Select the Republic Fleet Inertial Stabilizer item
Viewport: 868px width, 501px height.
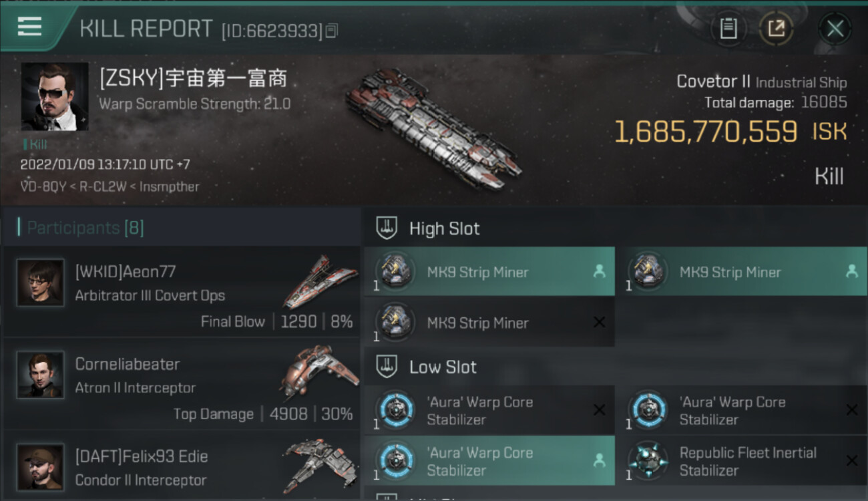point(741,461)
